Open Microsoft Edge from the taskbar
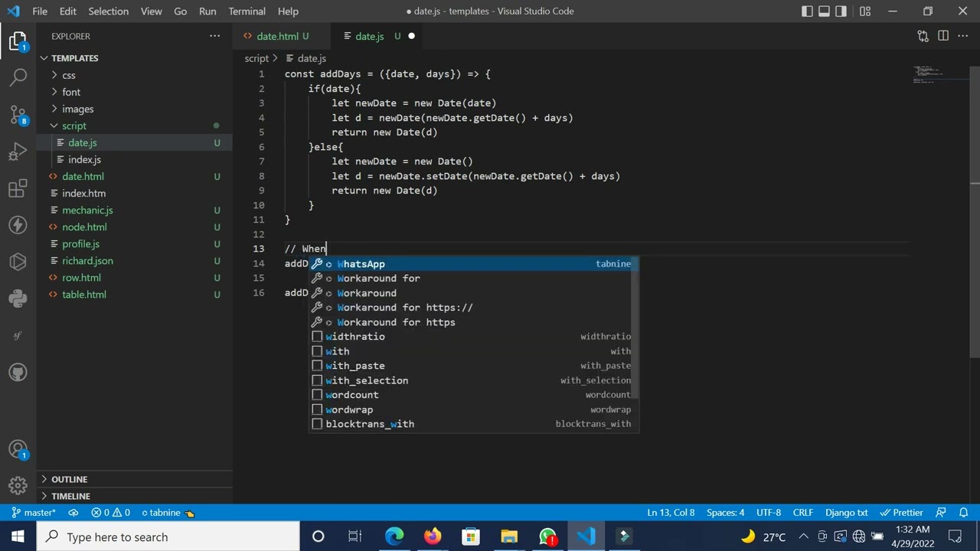Image resolution: width=980 pixels, height=551 pixels. click(394, 536)
